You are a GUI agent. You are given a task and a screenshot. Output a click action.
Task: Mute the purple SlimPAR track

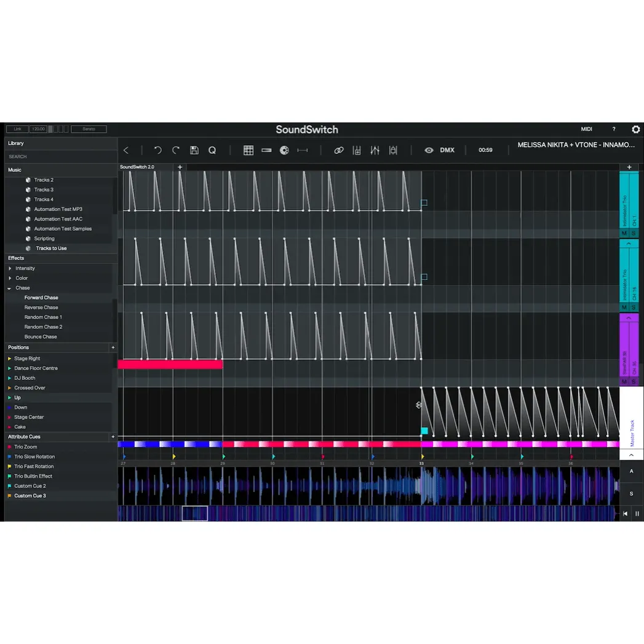pos(624,381)
